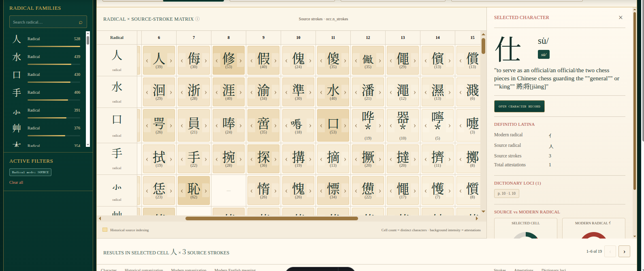This screenshot has height=271, width=644.
Task: Click previous chevron in the 懂 (22) cell
Action: (356, 191)
